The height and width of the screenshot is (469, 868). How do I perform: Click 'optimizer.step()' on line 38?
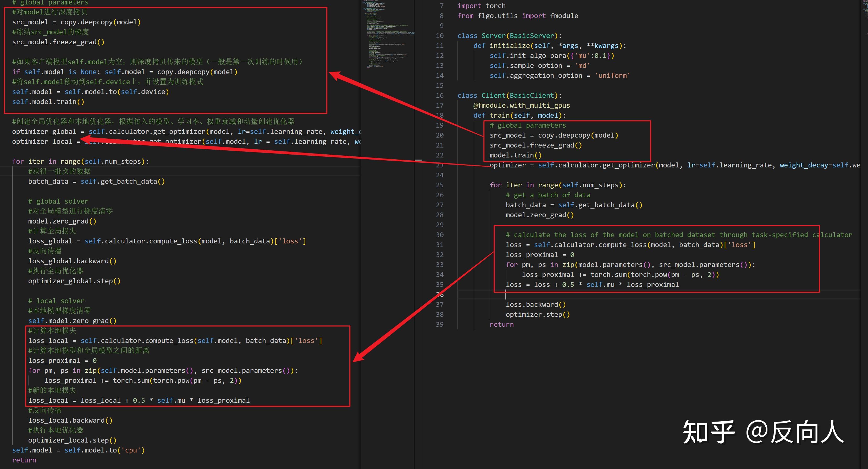tap(538, 315)
